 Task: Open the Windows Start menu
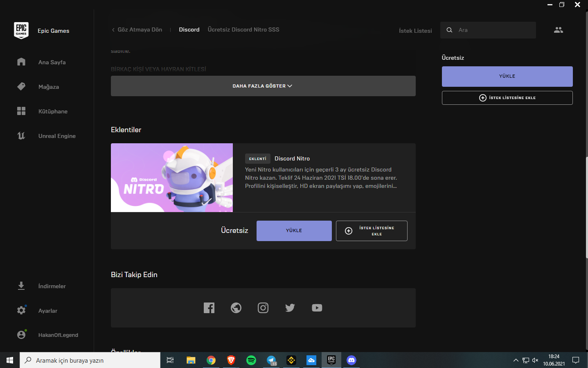point(10,360)
